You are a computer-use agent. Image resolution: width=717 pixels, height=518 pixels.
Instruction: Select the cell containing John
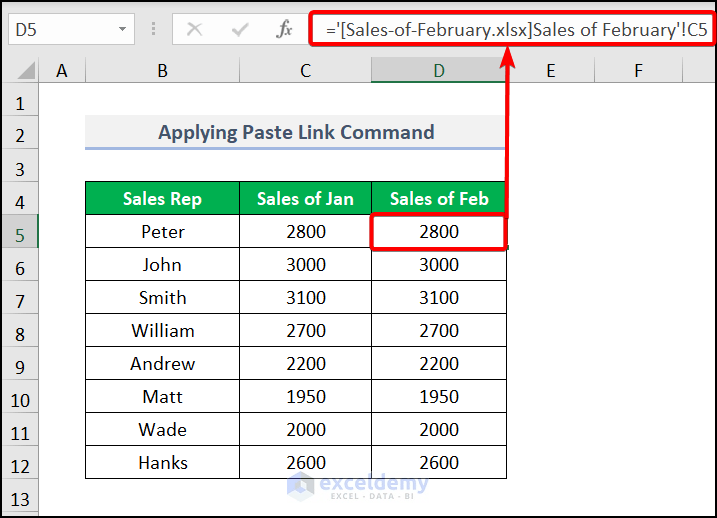pyautogui.click(x=162, y=264)
